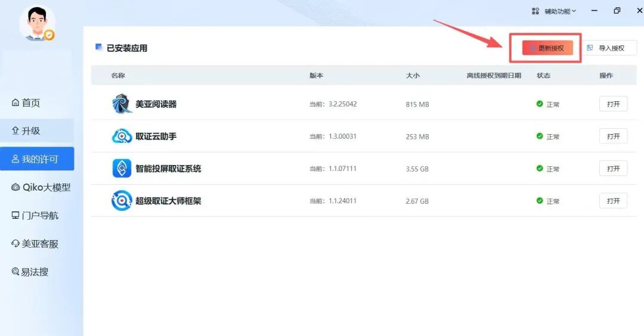This screenshot has height=336, width=644.
Task: Select the 智能投屏取证系统 name text
Action: pyautogui.click(x=168, y=169)
